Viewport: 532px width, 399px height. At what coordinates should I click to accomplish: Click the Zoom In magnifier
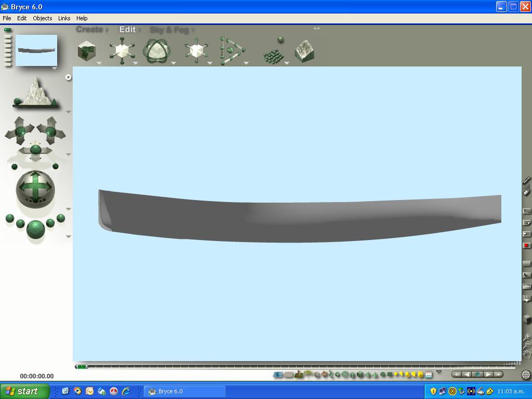pyautogui.click(x=527, y=337)
